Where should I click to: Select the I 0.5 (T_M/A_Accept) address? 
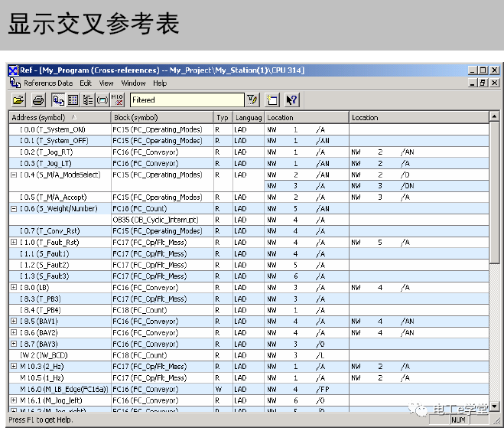[54, 198]
